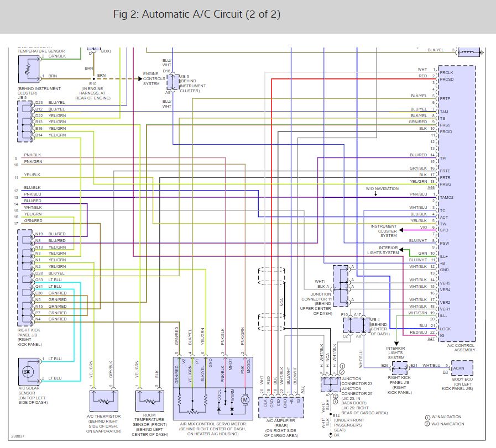Image resolution: width=496 pixels, height=448 pixels.
Task: Click the TAM pin label
Action: (444, 112)
